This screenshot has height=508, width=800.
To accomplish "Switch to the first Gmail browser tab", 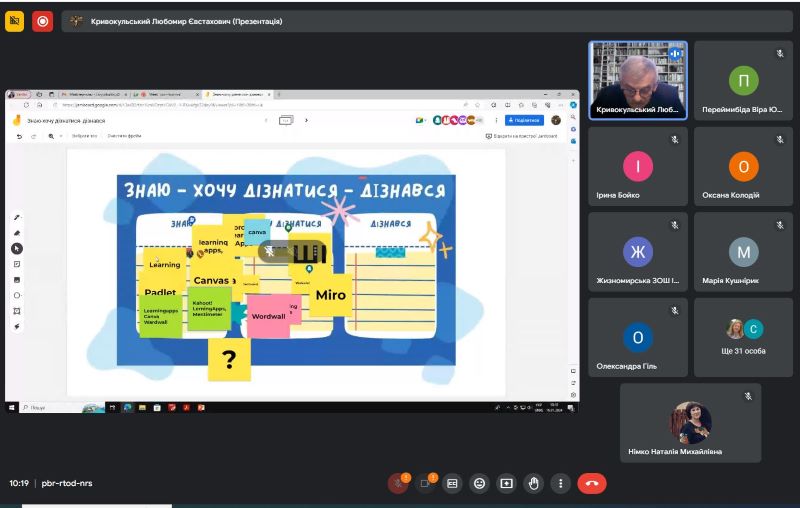I will [x=94, y=94].
